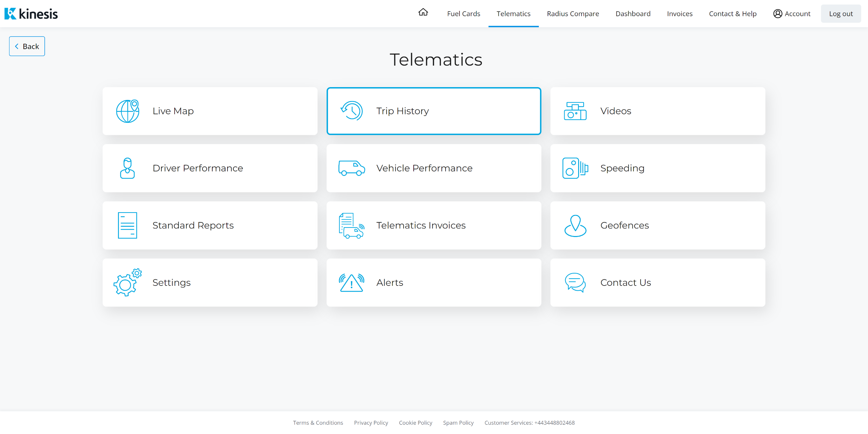Go to Fuel Cards menu item
This screenshot has height=434, width=868.
[x=463, y=14]
